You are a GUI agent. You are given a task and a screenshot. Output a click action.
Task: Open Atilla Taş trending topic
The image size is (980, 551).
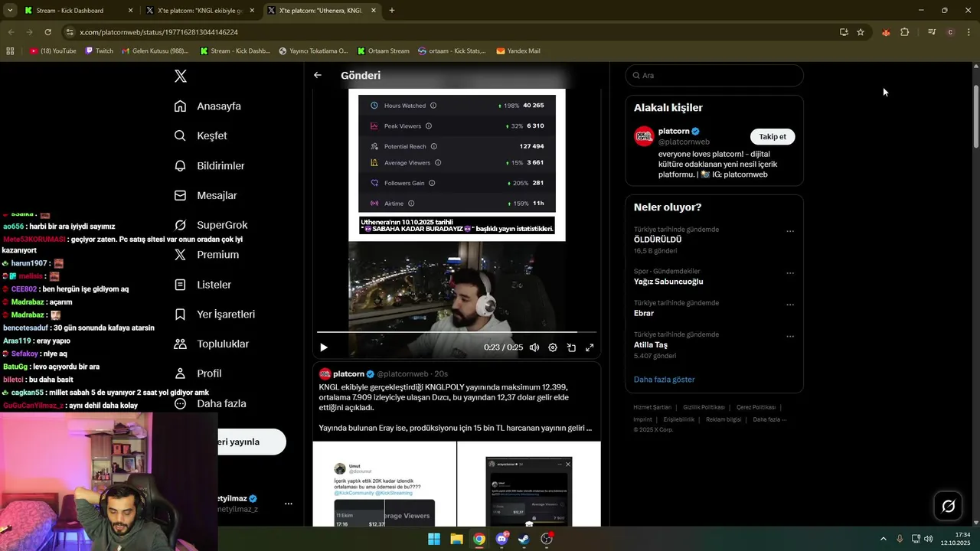(651, 345)
